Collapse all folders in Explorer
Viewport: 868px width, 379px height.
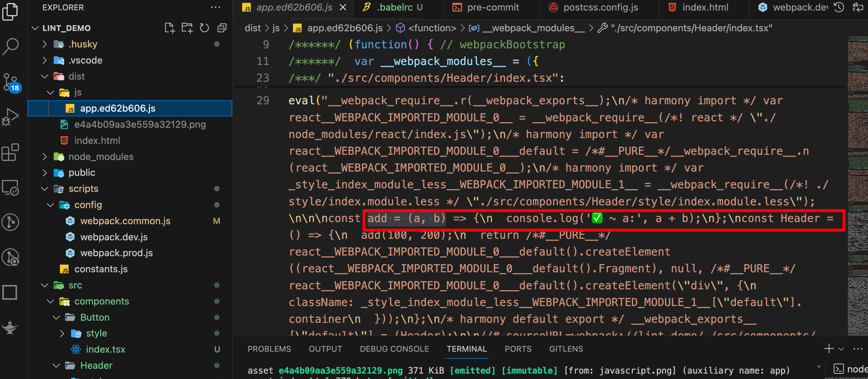pos(222,28)
